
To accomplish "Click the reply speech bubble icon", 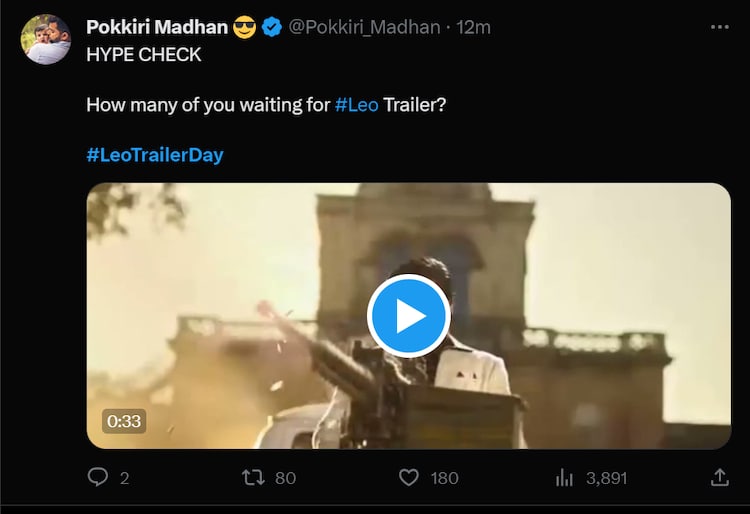I will click(97, 478).
